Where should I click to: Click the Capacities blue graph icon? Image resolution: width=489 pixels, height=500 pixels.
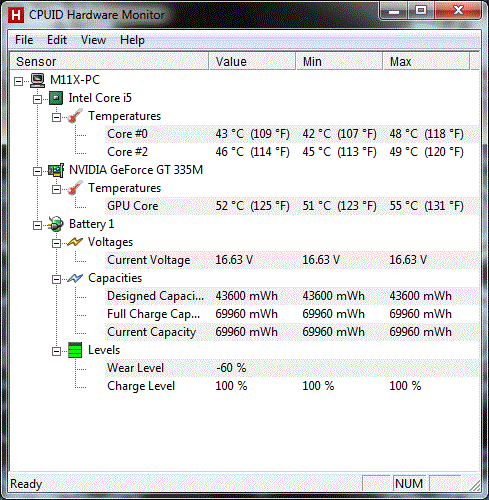pos(75,278)
